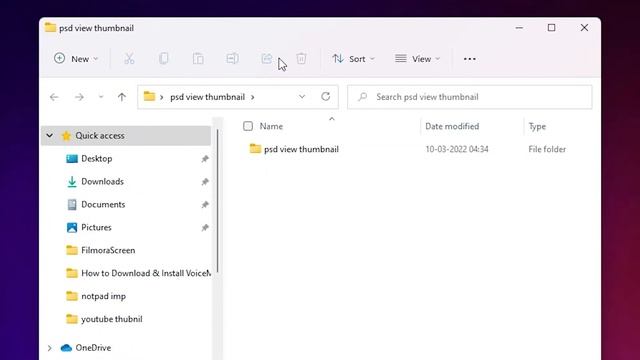Click the navigation pane vertical scrollbar
Image resolution: width=640 pixels, height=360 pixels.
click(218, 201)
